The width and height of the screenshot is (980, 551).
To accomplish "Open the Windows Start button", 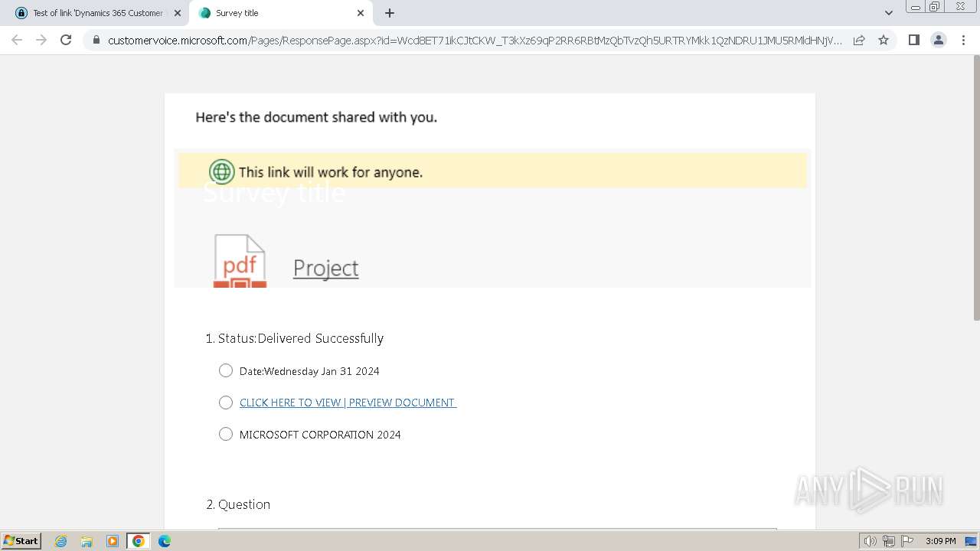I will click(21, 541).
